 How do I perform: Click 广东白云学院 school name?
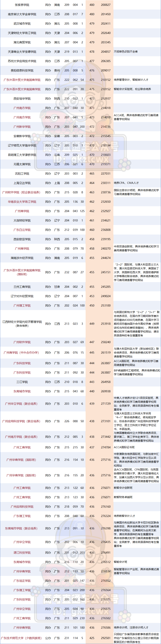pos(22,230)
